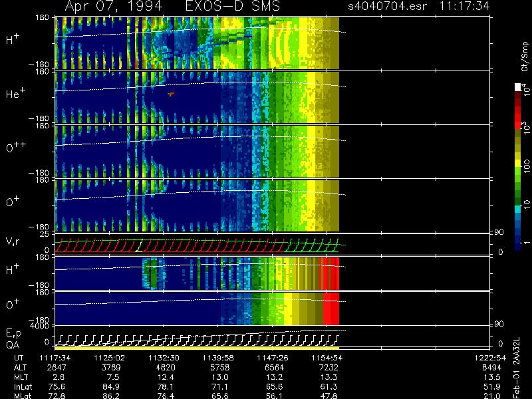
Task: Click the 'V,r' panel label
Action: [x=13, y=241]
